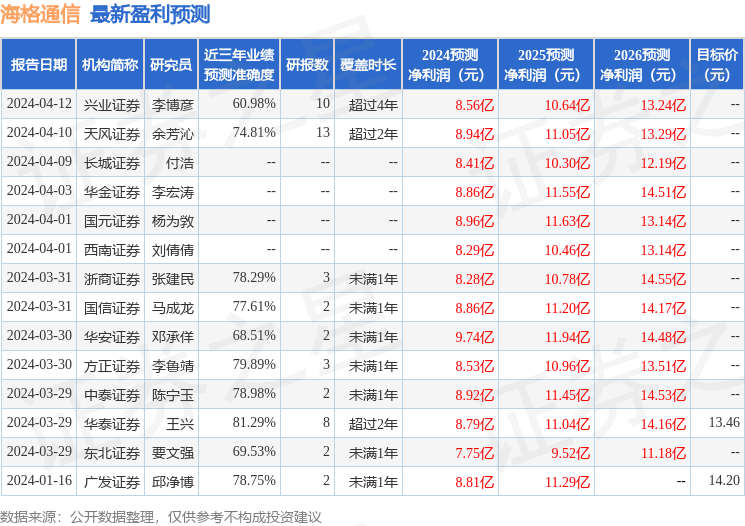Select the 方正证券 institution cell
745x526 pixels.
point(112,366)
